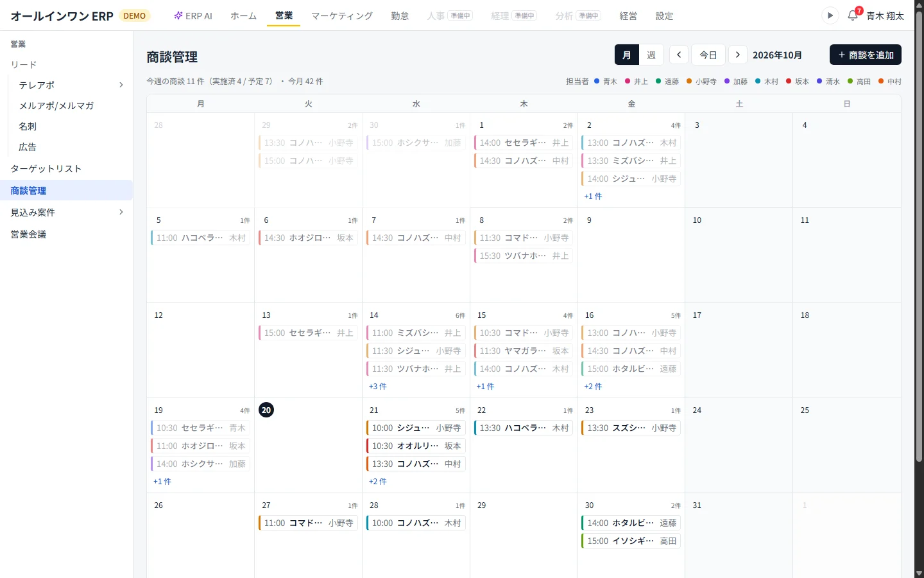The image size is (924, 578).
Task: Show +1 件 more on October 15
Action: click(485, 386)
